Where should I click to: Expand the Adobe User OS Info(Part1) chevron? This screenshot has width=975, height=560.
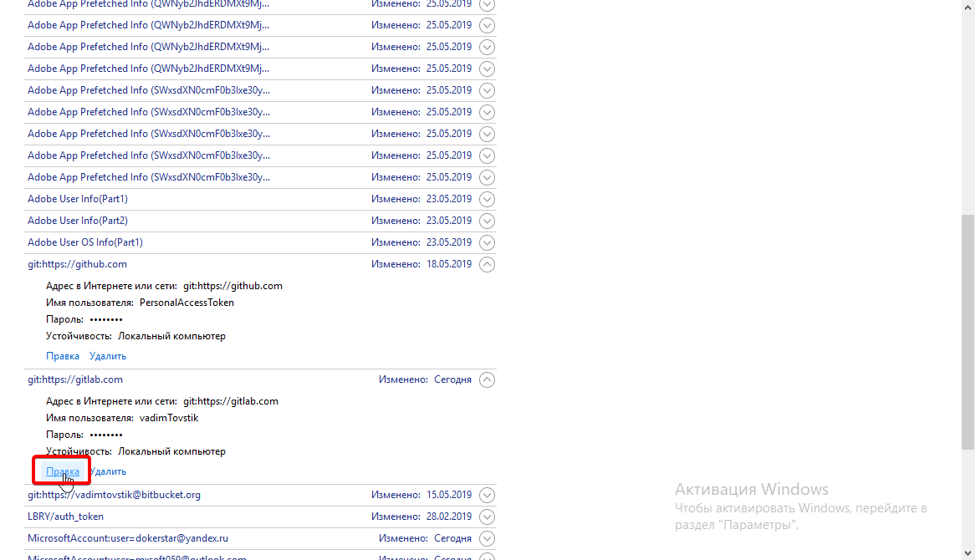click(x=487, y=242)
